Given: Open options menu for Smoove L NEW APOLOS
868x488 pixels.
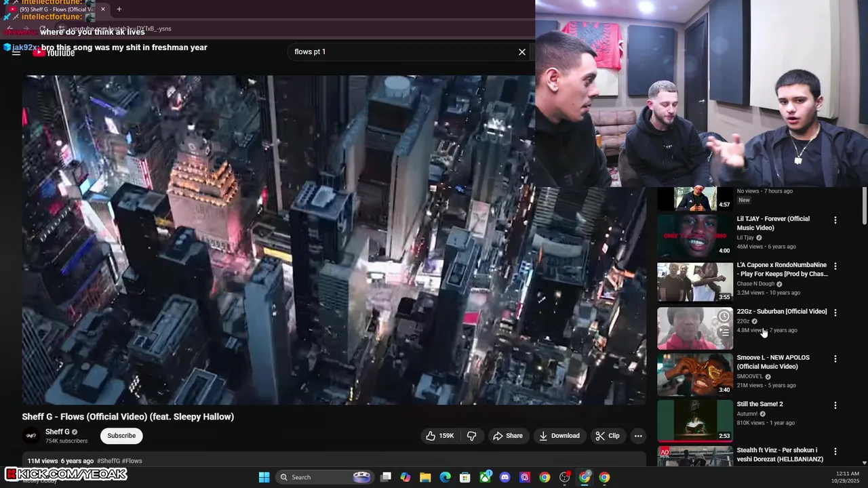Looking at the screenshot, I should click(835, 359).
